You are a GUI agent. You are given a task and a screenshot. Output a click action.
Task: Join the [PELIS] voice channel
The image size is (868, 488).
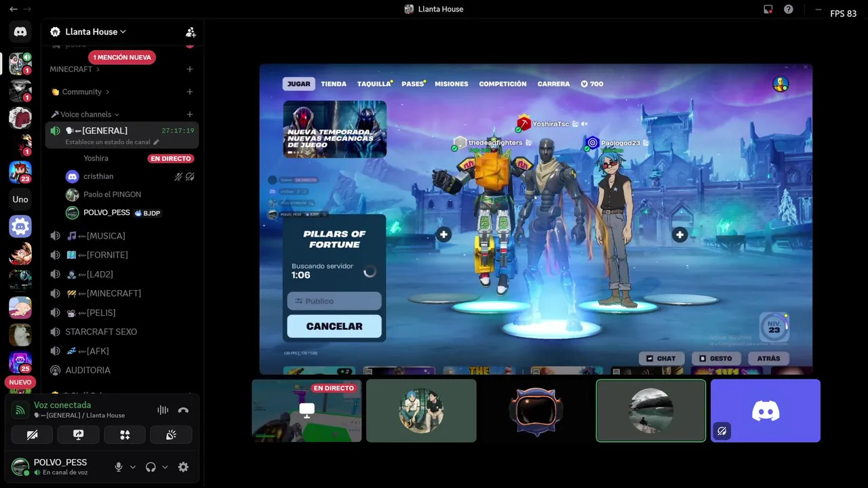pos(122,312)
